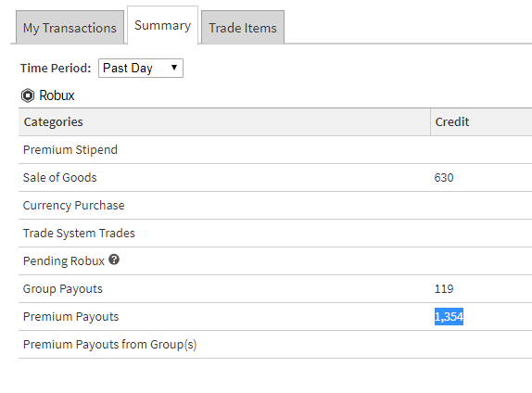
Task: Click the Currency Purchase row label
Action: pyautogui.click(x=73, y=206)
